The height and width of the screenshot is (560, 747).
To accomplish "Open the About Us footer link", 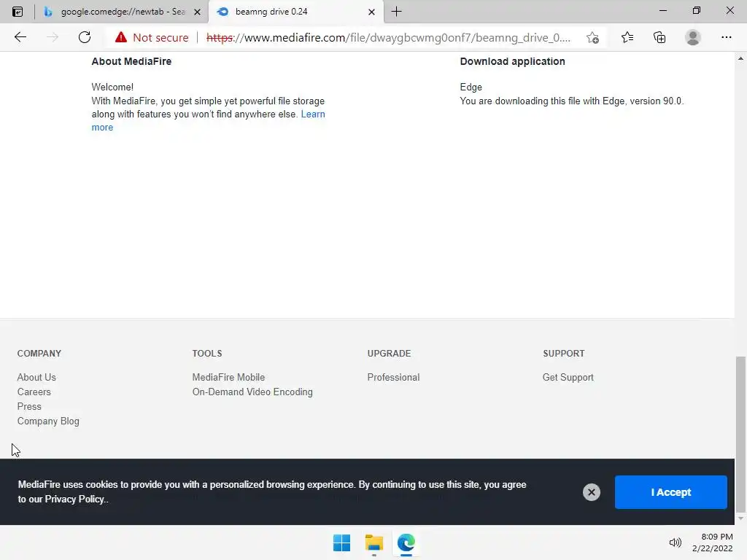I will click(36, 377).
